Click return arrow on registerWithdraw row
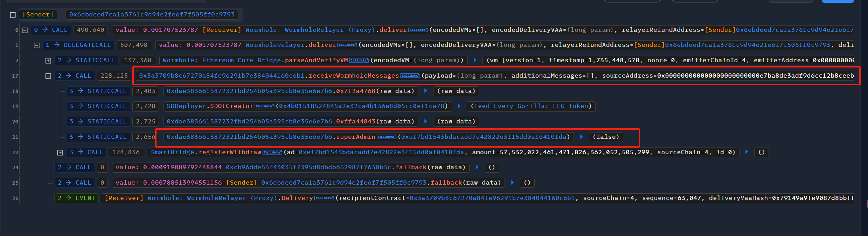This screenshot has height=236, width=868. point(747,152)
